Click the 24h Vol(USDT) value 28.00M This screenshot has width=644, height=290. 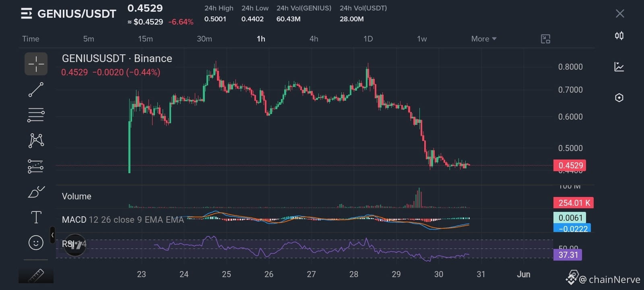point(351,19)
